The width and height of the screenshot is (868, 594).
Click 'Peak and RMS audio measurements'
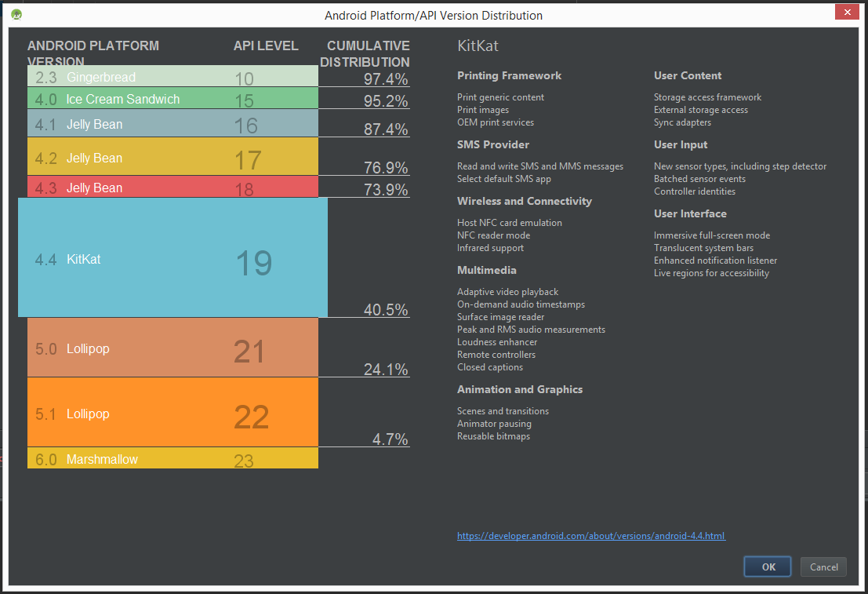pos(532,330)
